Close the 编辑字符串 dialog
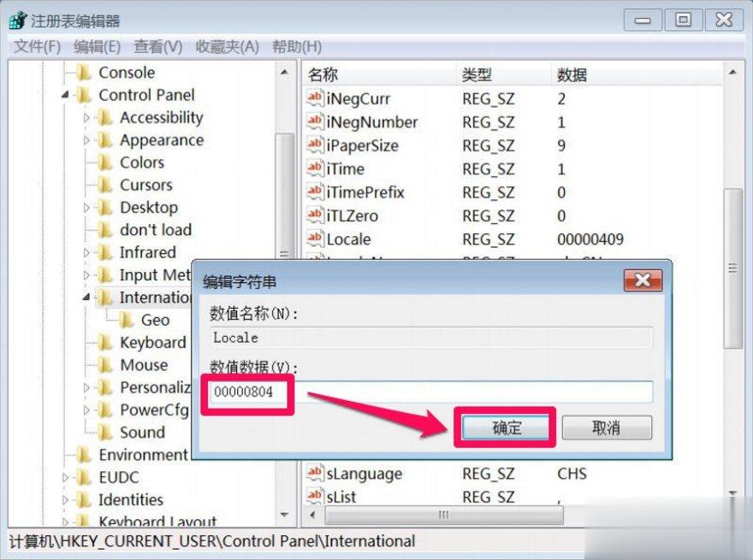Screen dimensions: 753x560 643,280
